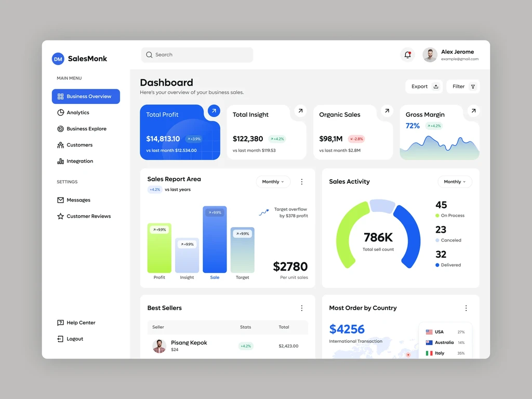Select the blue Sale bar in chart
The width and height of the screenshot is (532, 399).
coord(215,240)
